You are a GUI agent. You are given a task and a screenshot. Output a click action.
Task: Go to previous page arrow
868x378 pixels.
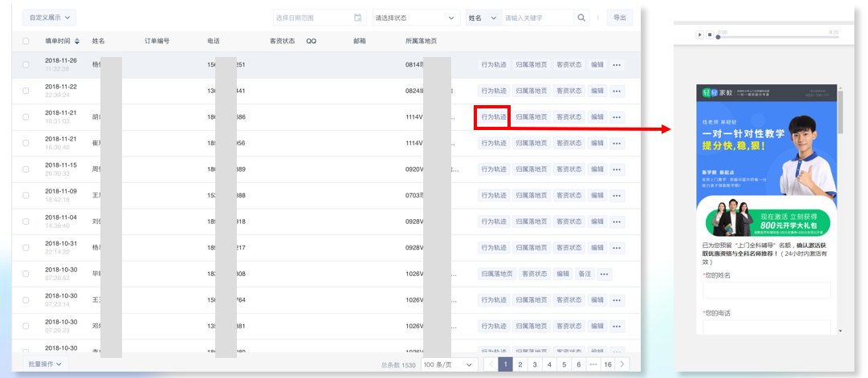pos(491,364)
